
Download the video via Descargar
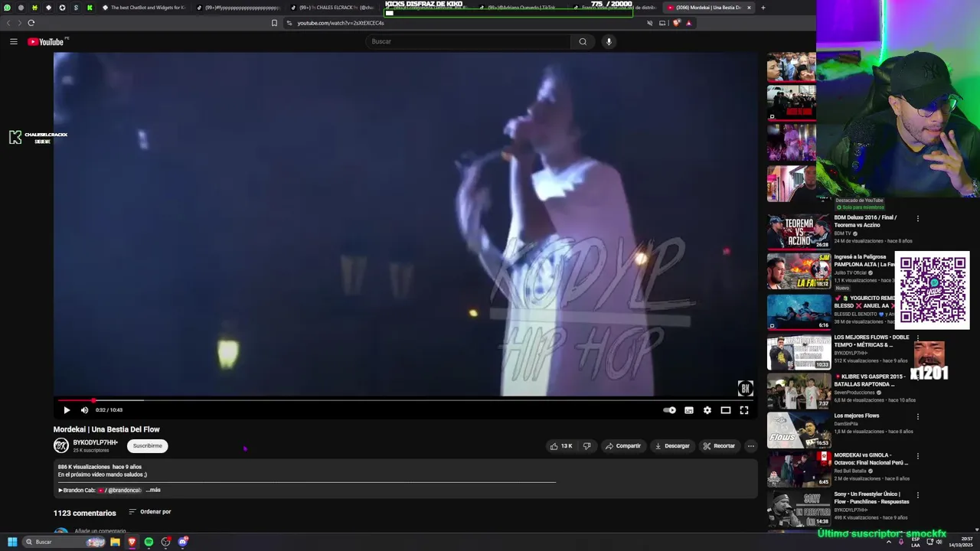pyautogui.click(x=671, y=445)
